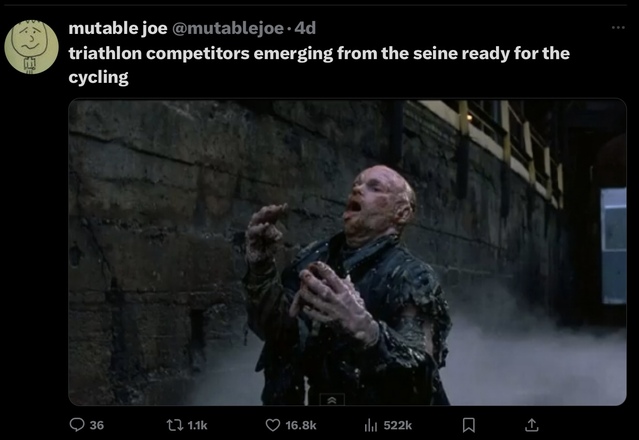Like the tweet with the heart icon

[x=273, y=425]
